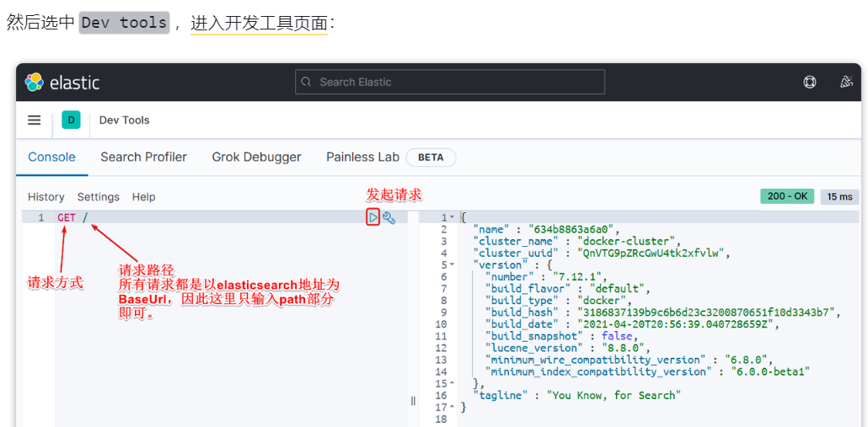Open the Grok Debugger tab
The image size is (868, 427).
[256, 157]
